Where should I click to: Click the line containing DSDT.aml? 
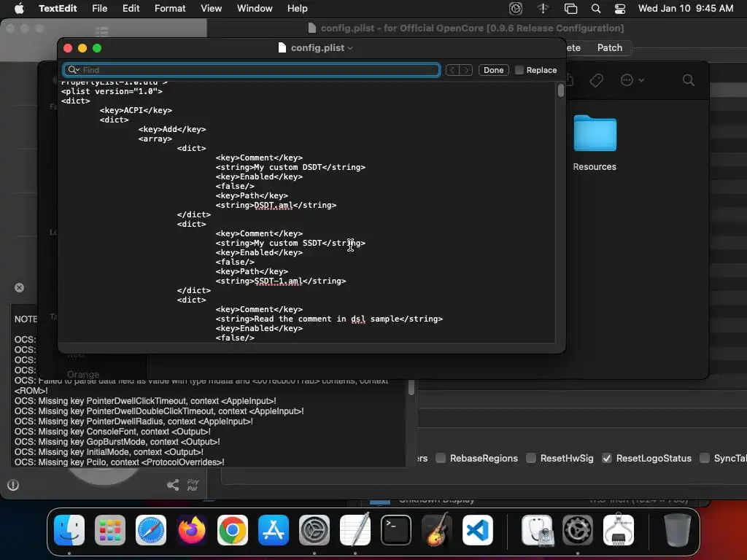276,205
